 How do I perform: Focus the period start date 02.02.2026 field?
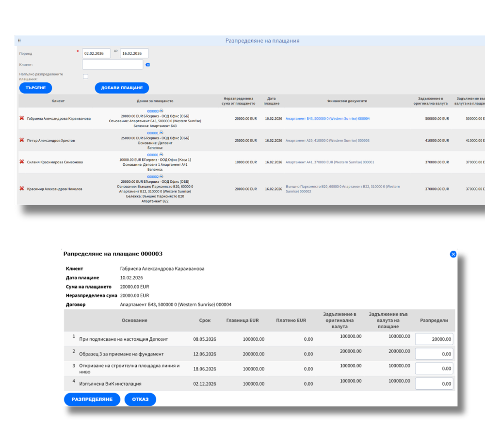point(97,53)
